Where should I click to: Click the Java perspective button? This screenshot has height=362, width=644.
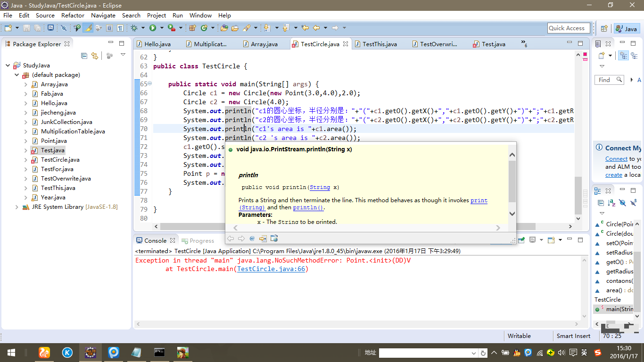coord(626,29)
